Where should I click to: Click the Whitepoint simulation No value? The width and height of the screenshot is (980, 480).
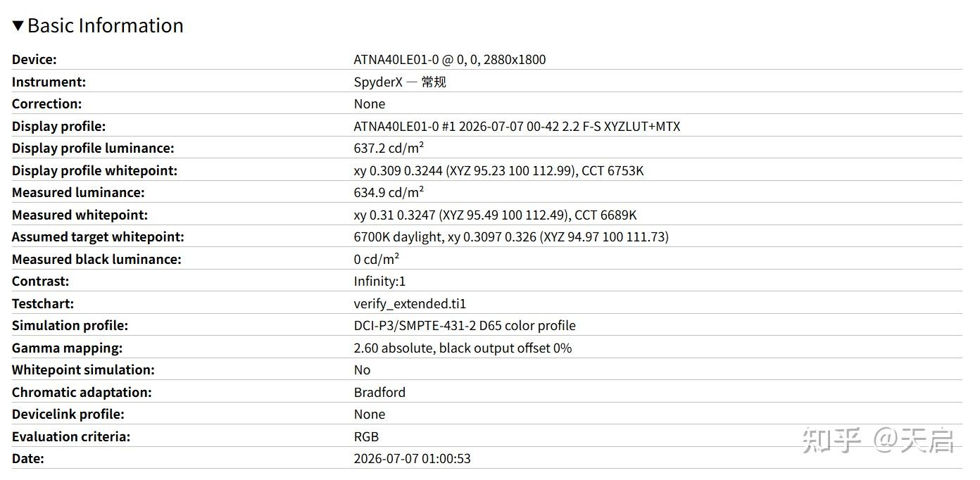tap(362, 370)
